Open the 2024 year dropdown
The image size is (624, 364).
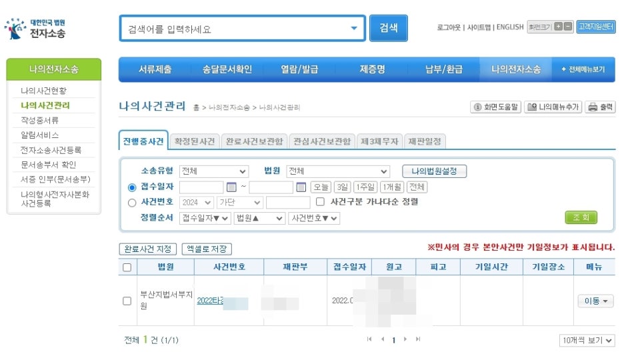tap(197, 203)
